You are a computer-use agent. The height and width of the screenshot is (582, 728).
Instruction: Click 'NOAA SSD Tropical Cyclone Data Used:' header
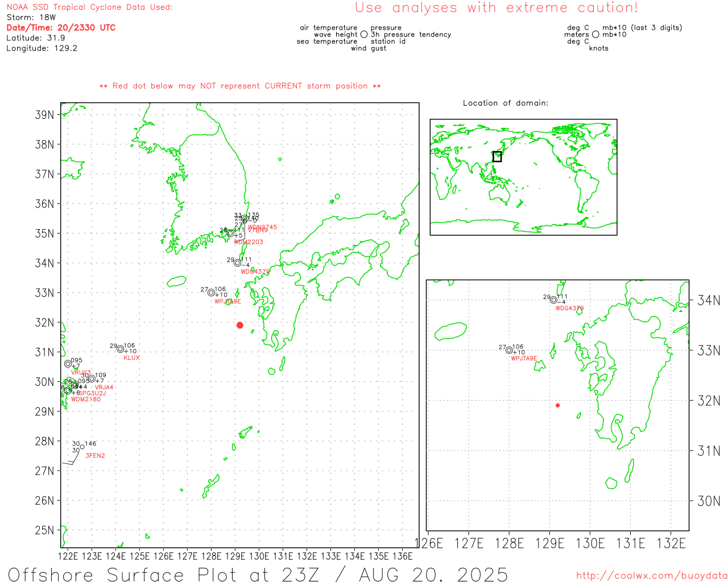(89, 7)
